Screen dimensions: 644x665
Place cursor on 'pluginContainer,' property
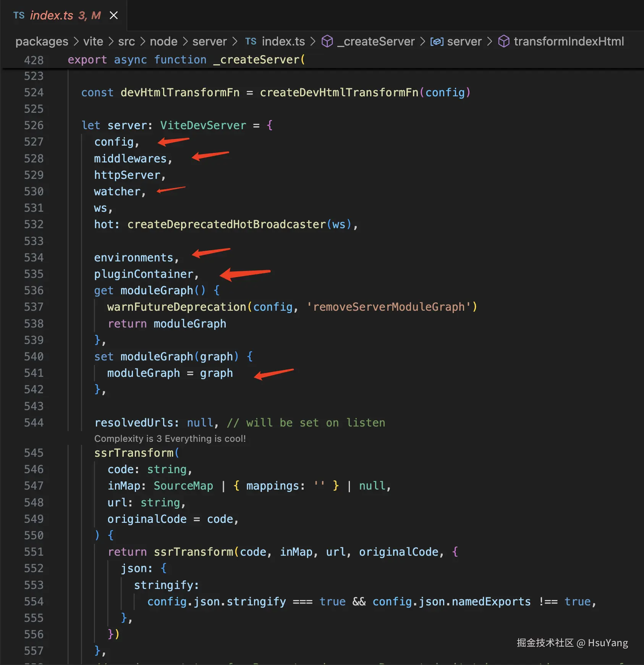[146, 274]
